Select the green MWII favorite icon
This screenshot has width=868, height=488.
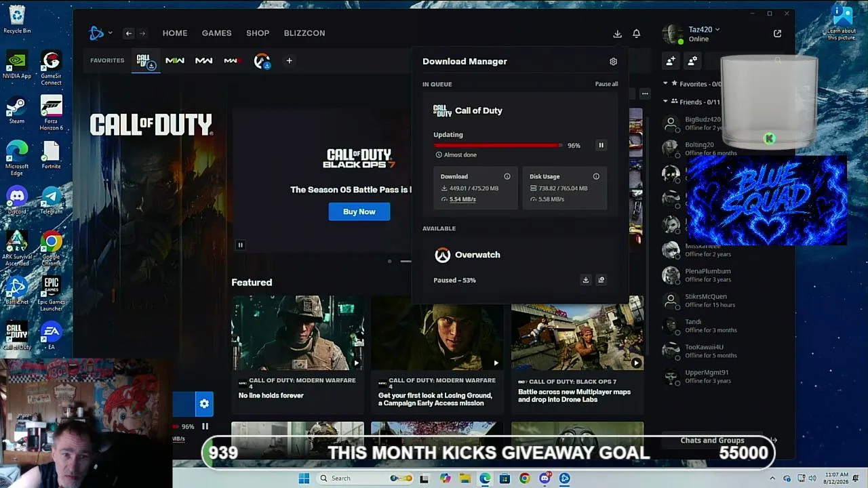coord(175,61)
